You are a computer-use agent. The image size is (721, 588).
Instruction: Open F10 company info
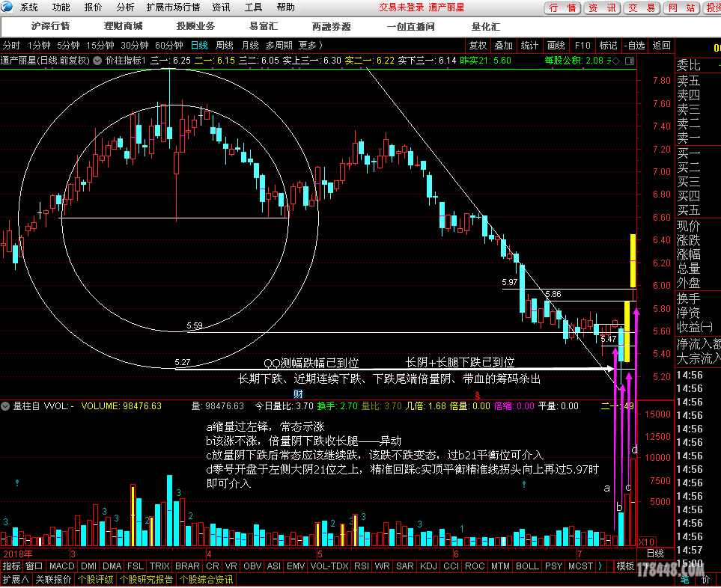pyautogui.click(x=582, y=46)
